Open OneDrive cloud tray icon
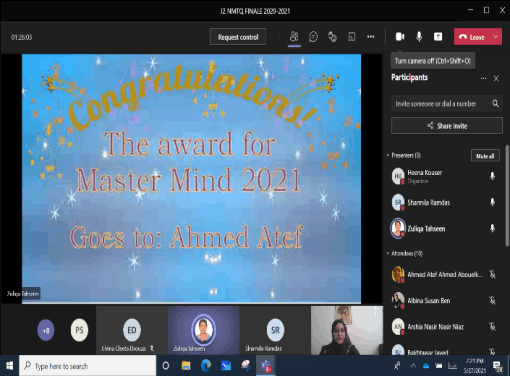510x376 pixels. coord(426,366)
